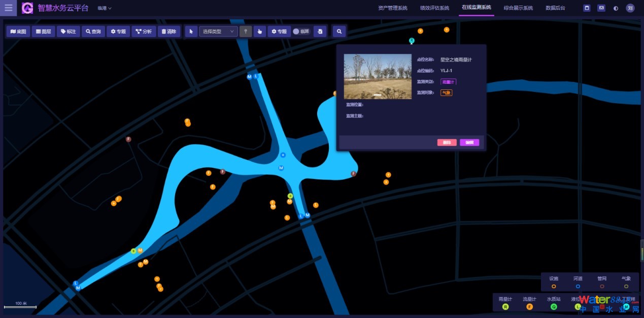
Task: Open the 图层 layers panel
Action: click(43, 31)
